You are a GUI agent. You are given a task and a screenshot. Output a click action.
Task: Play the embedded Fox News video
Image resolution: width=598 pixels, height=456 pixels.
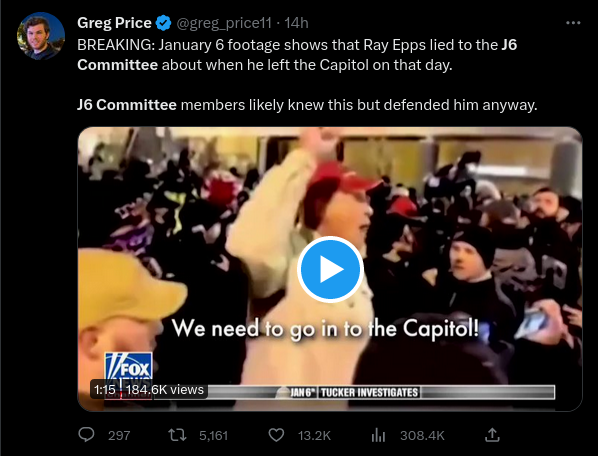[330, 269]
